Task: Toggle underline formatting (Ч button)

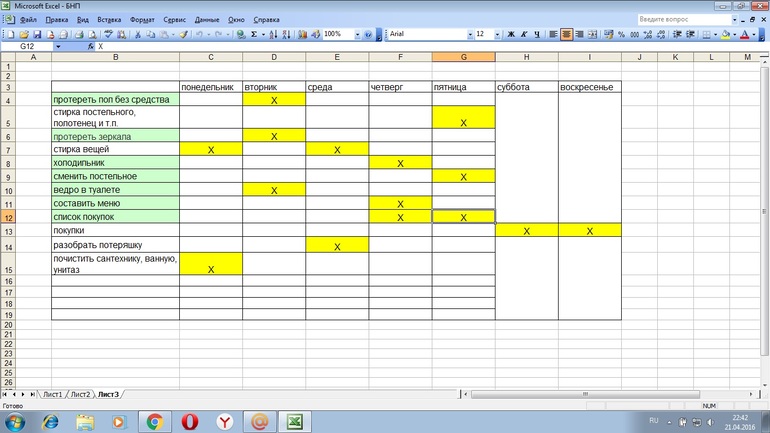Action: point(537,34)
